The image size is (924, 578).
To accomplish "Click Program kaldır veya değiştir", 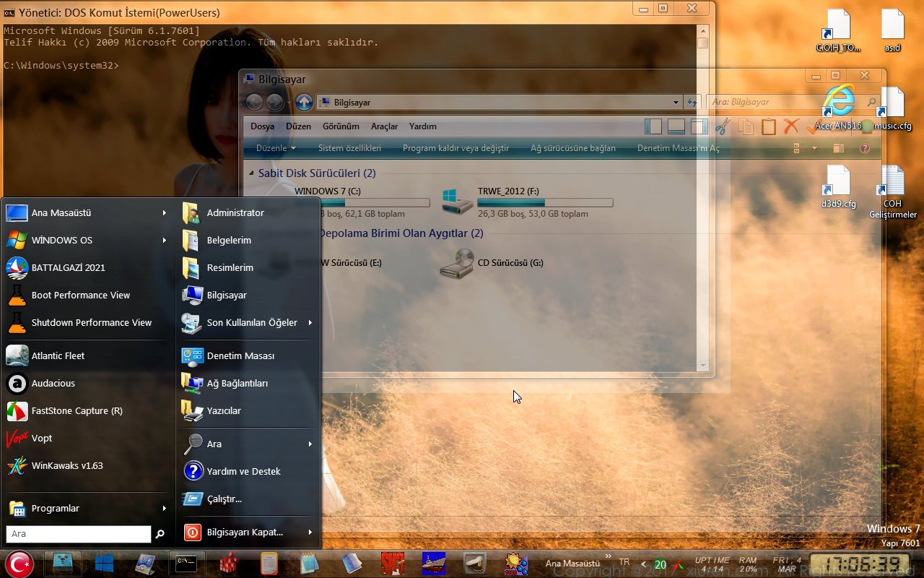I will pos(456,148).
